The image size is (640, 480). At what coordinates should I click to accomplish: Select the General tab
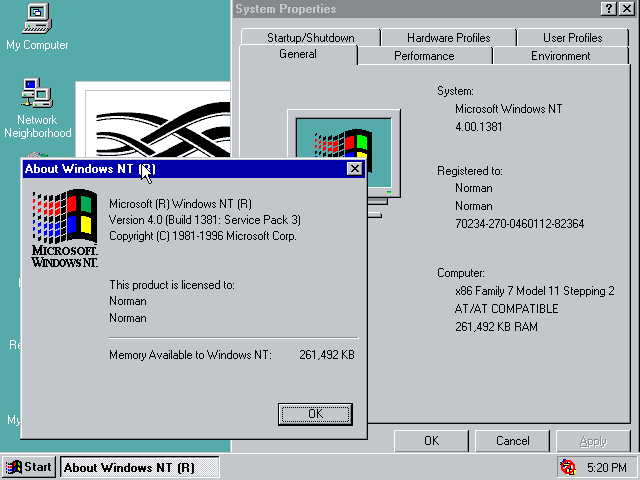pyautogui.click(x=298, y=55)
